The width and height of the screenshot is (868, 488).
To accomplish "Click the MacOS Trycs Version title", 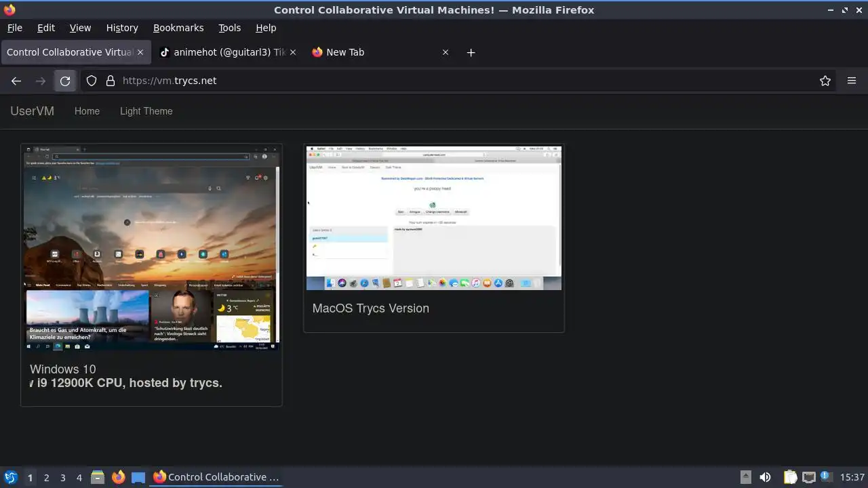I will pyautogui.click(x=371, y=308).
